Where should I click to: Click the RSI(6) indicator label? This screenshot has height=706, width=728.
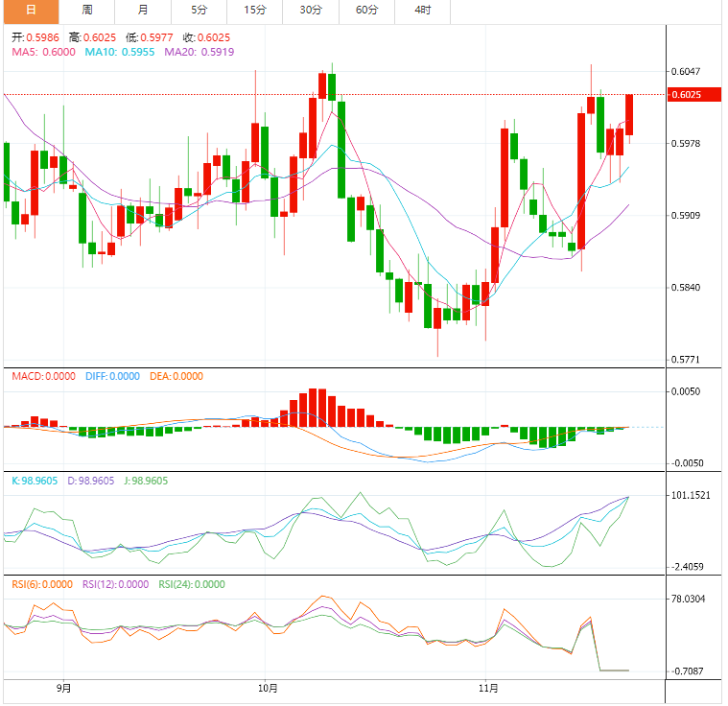tap(39, 583)
